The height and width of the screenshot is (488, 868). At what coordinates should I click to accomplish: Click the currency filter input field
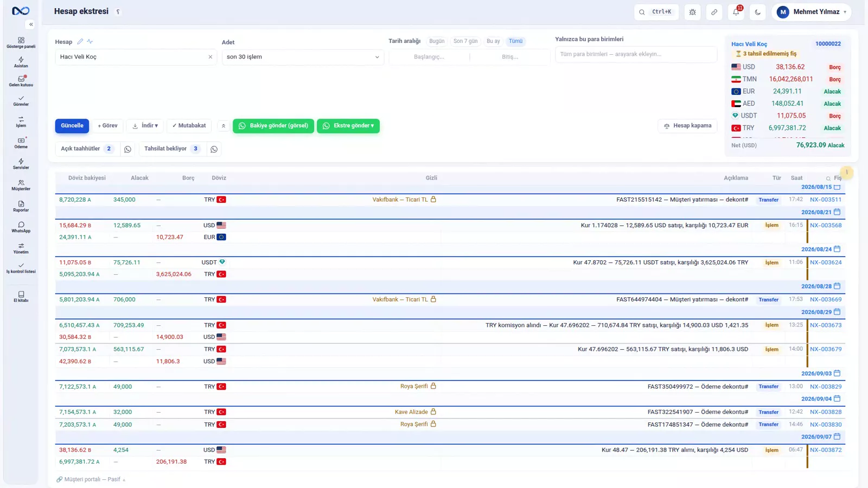pyautogui.click(x=636, y=54)
